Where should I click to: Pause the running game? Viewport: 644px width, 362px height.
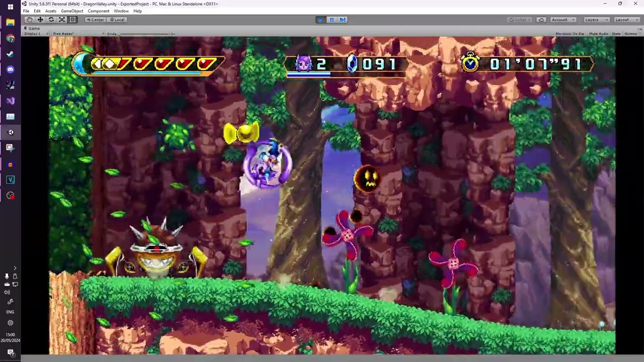[x=332, y=20]
